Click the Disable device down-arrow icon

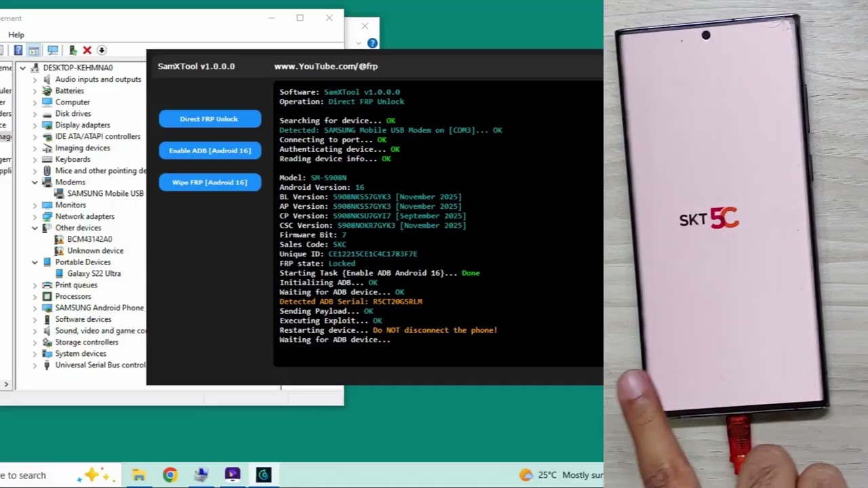click(102, 50)
